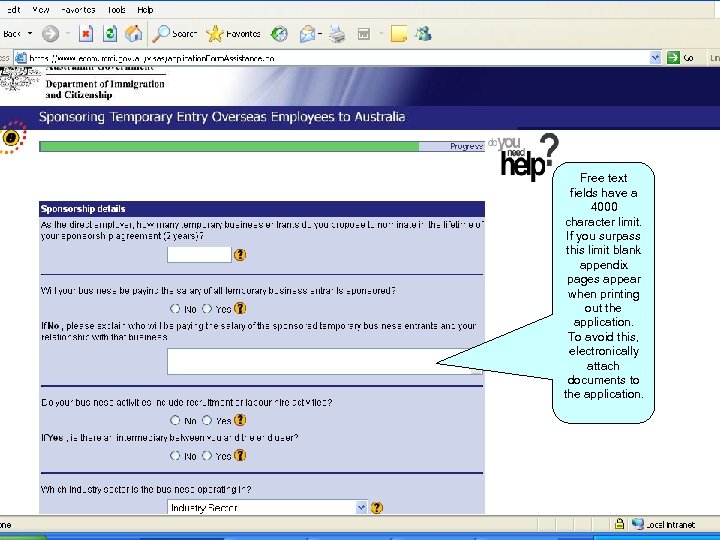Click the Local intranet zone icon

coord(637,523)
